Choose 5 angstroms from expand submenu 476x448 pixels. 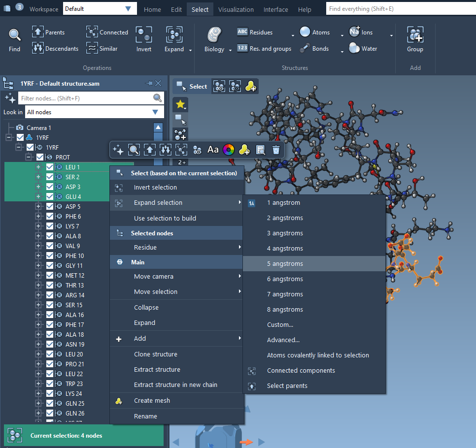[285, 263]
